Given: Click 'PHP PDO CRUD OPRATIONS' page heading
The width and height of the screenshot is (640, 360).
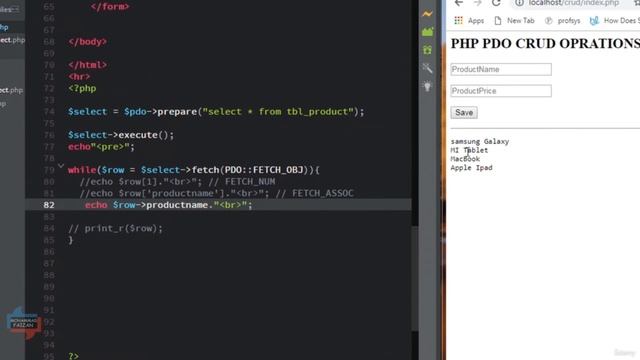Looking at the screenshot, I should 545,43.
